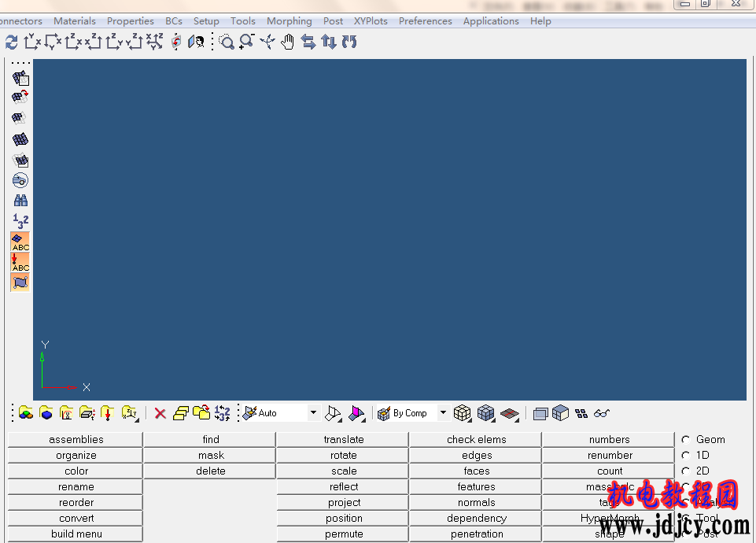This screenshot has width=756, height=543.
Task: Expand the By Comp color mode dropdown
Action: point(443,413)
